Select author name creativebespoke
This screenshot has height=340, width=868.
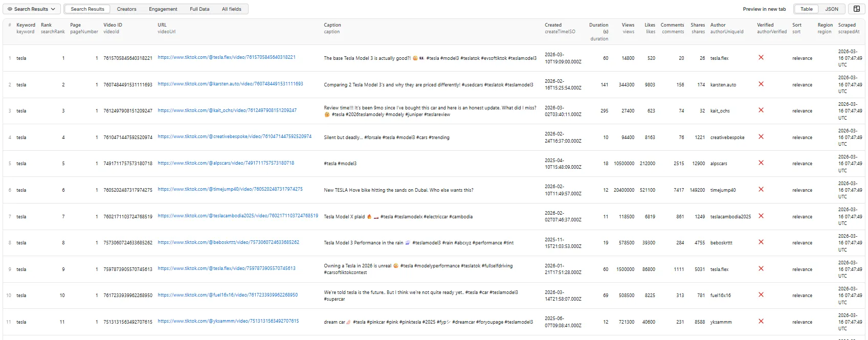(727, 138)
